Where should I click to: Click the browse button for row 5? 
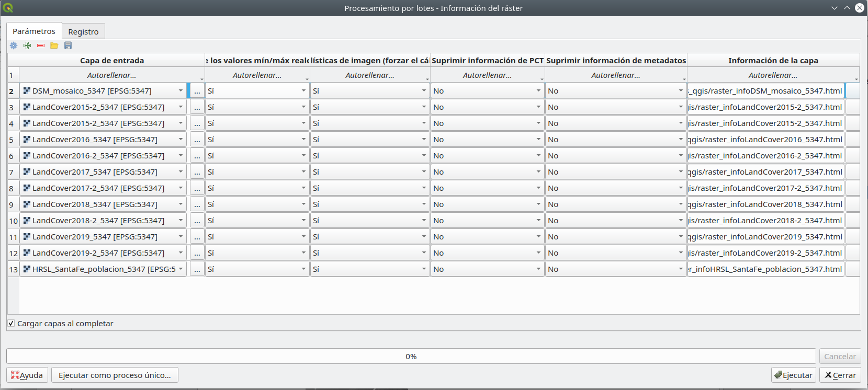click(197, 140)
